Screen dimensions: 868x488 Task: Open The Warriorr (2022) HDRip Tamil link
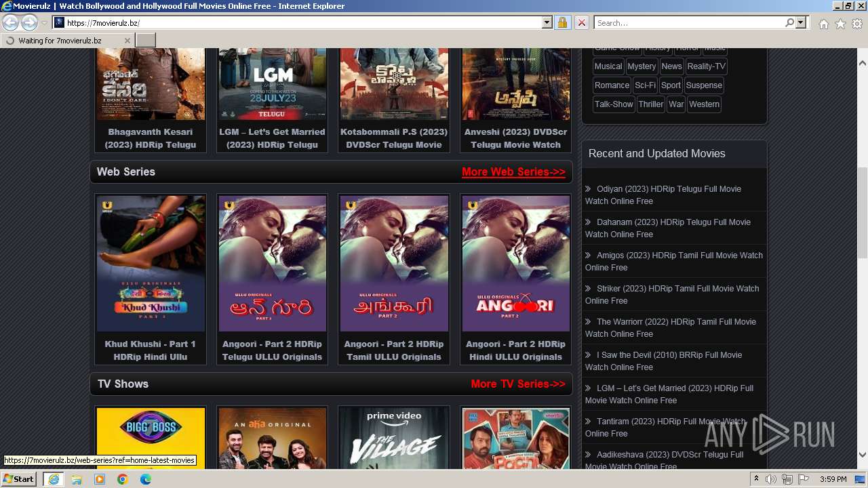tap(671, 328)
